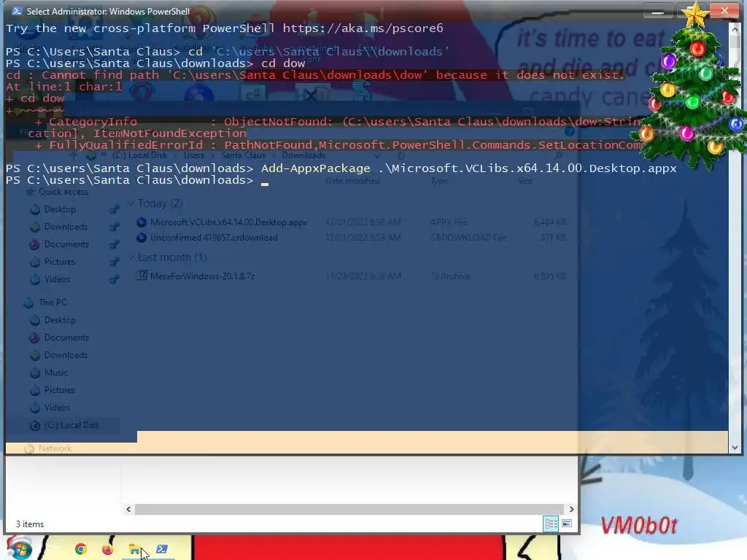Select Documents under This PC
Viewport: 747px width, 560px height.
(x=66, y=338)
